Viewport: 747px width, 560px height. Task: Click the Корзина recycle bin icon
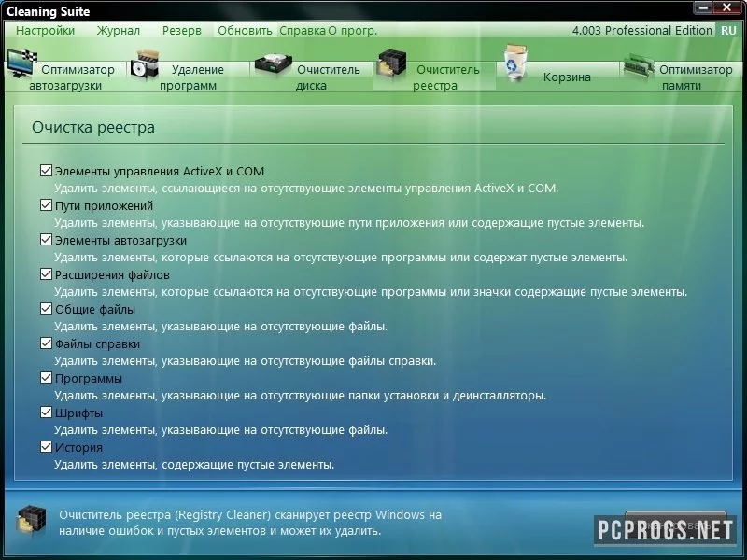(515, 63)
